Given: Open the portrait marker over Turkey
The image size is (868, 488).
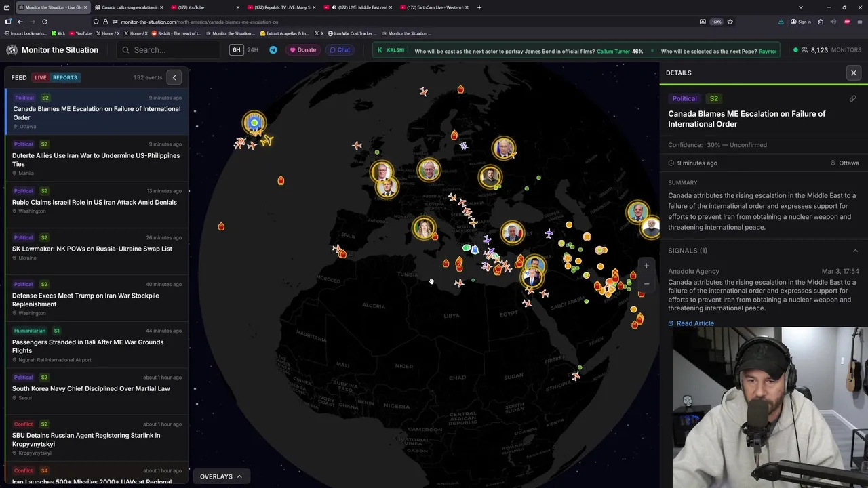Looking at the screenshot, I should click(x=512, y=233).
